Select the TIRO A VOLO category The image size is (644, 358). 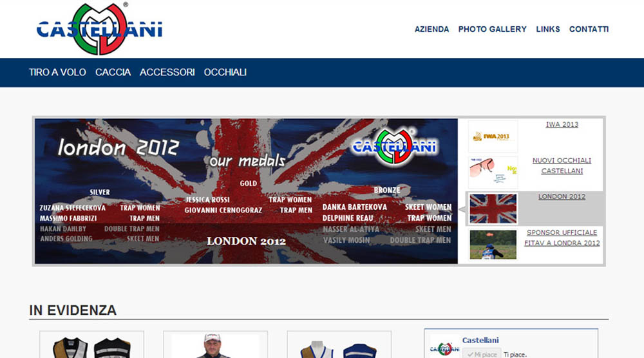pyautogui.click(x=57, y=72)
